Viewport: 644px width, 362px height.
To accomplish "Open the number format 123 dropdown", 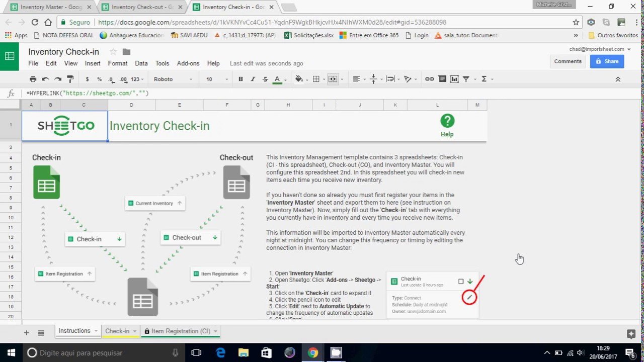I will pos(137,79).
